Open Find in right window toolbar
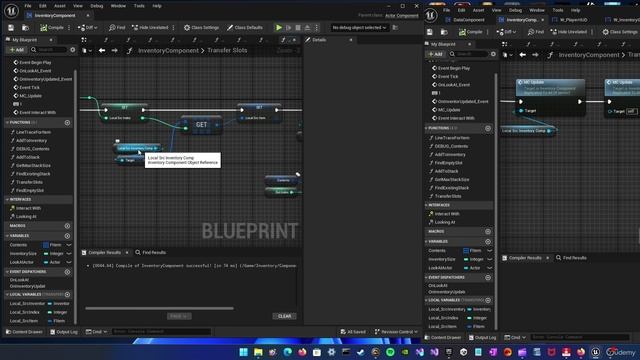The width and height of the screenshot is (640, 360). click(536, 32)
